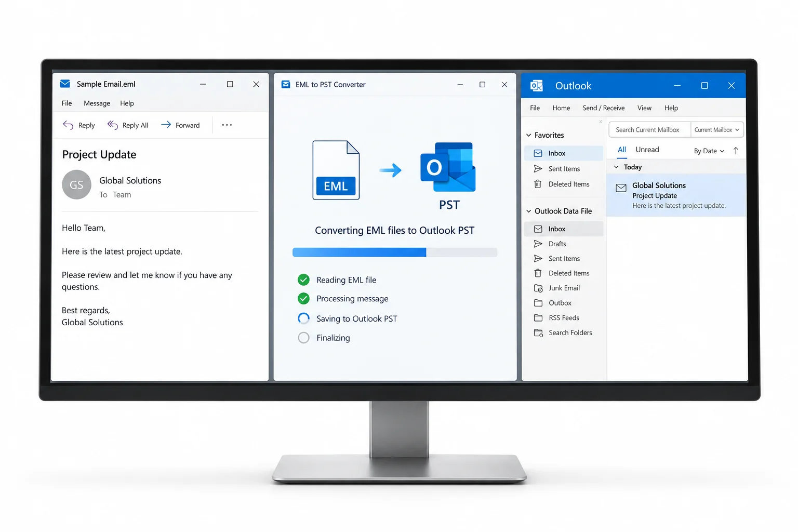Click 'Converting EML files to Outlook PST' text
This screenshot has height=532, width=798.
395,230
